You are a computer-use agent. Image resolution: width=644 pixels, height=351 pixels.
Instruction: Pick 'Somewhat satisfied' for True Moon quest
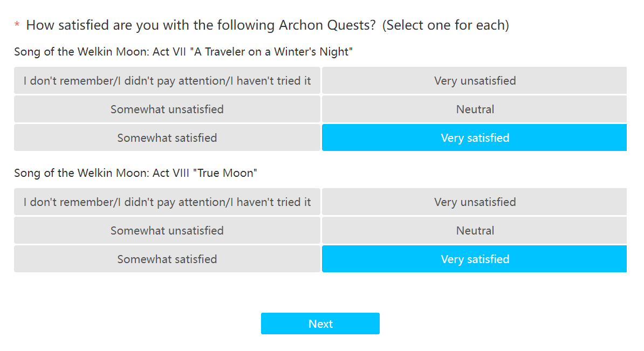[167, 259]
